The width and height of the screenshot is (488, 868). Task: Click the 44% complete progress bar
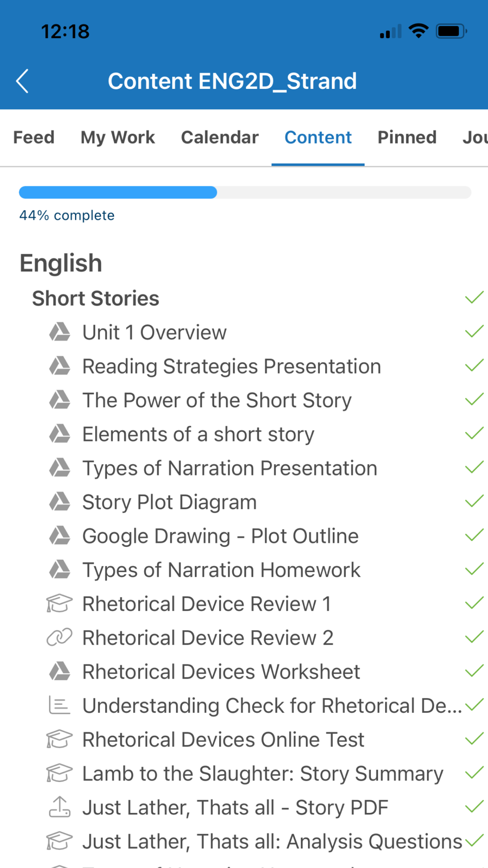click(x=245, y=192)
